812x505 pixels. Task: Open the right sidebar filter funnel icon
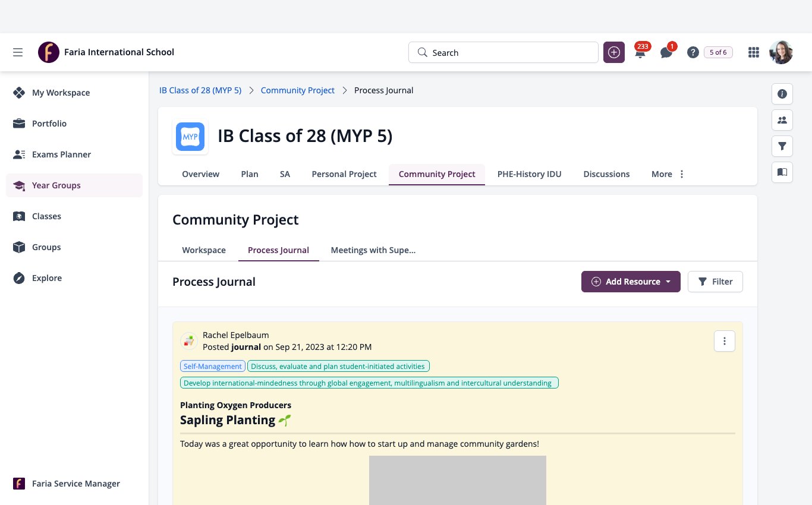[782, 146]
